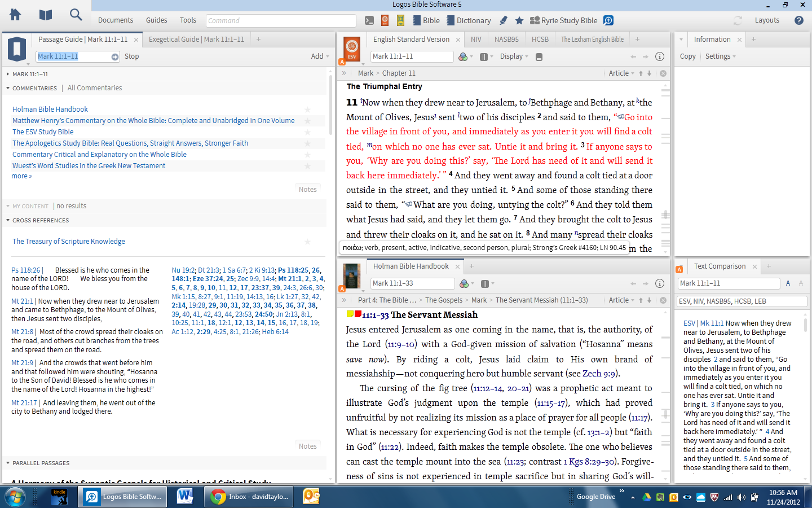Go to the next article in ESV panel
Image resolution: width=812 pixels, height=508 pixels.
[649, 73]
